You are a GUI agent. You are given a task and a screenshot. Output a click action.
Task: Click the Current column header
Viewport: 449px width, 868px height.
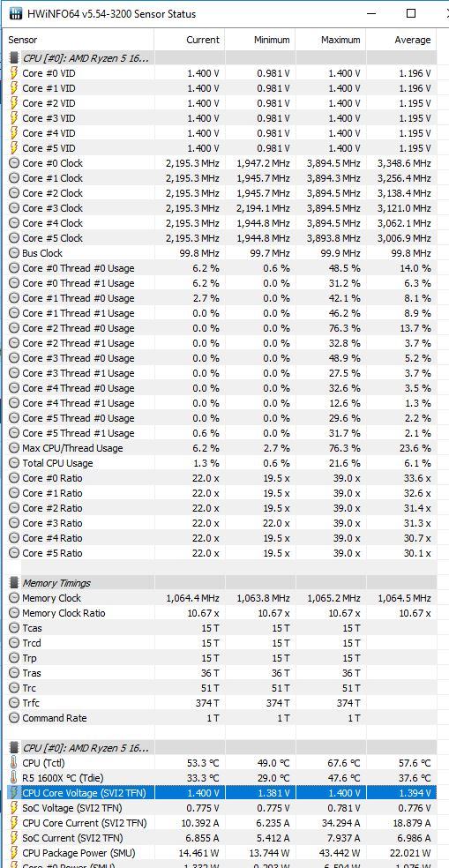tap(190, 40)
